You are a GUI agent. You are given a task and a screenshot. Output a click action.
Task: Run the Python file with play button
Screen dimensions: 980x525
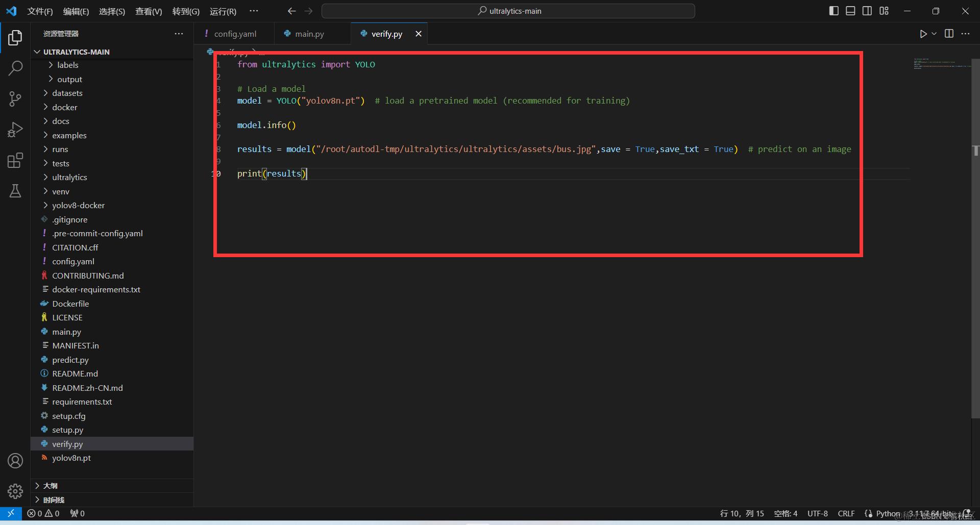[923, 34]
